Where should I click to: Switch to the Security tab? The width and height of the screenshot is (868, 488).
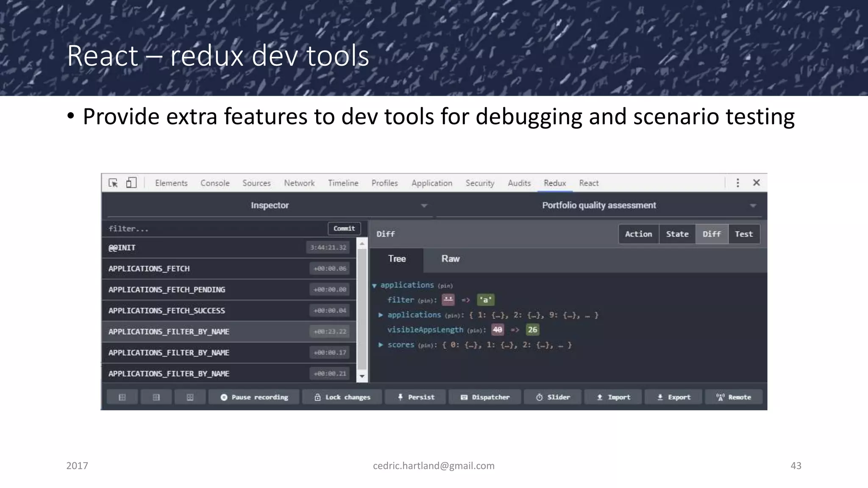click(x=480, y=183)
